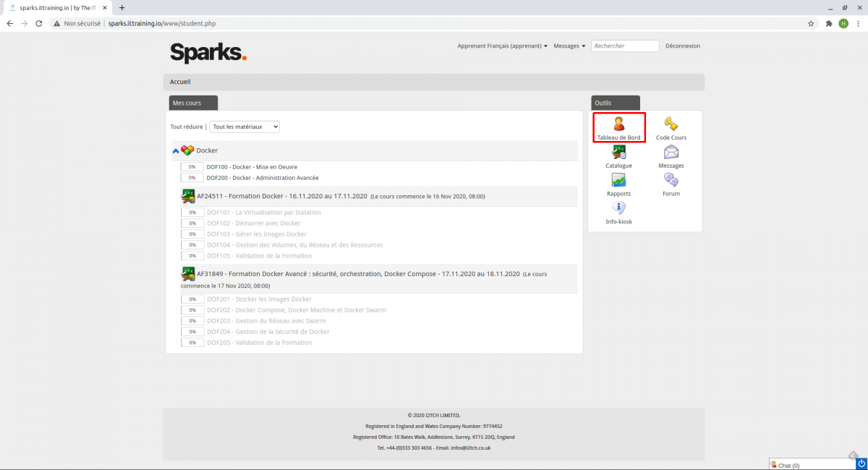Viewport: 868px width, 470px height.
Task: Open DOF205 - Validation de la Formation
Action: coord(259,343)
